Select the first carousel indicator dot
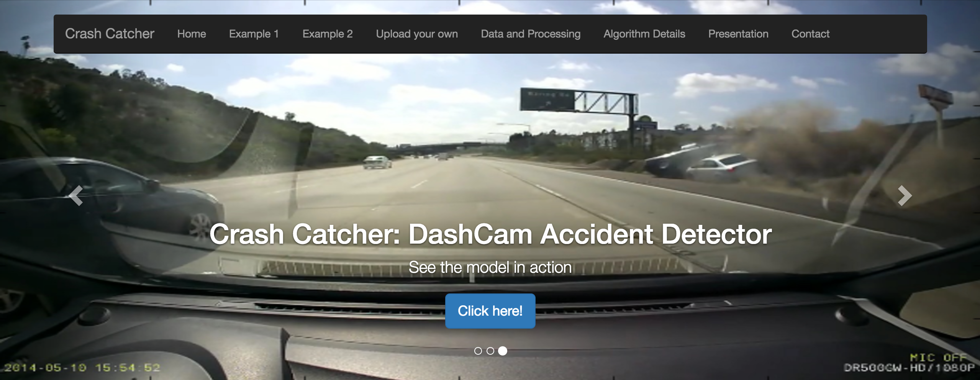Image resolution: width=980 pixels, height=380 pixels. [x=478, y=351]
